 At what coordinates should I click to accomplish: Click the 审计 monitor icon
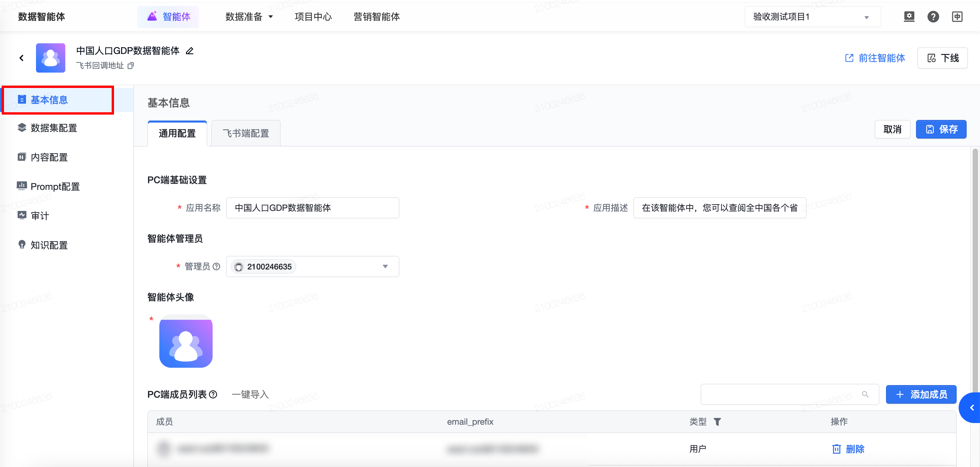tap(22, 215)
